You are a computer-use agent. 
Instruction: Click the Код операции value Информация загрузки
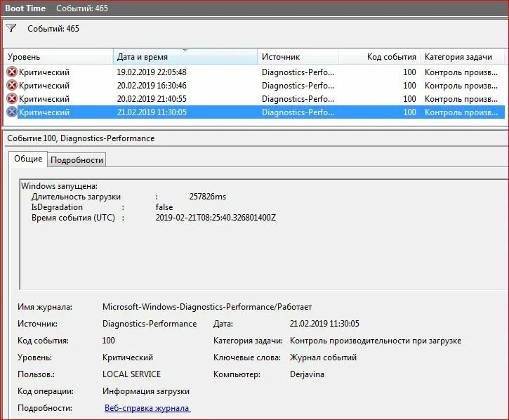click(146, 391)
